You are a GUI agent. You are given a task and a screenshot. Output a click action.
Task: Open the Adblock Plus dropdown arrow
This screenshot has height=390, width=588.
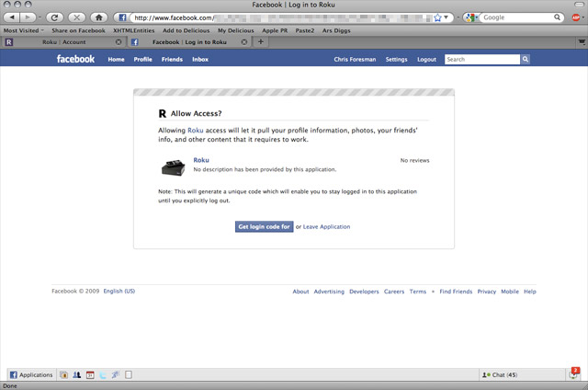pos(583,17)
